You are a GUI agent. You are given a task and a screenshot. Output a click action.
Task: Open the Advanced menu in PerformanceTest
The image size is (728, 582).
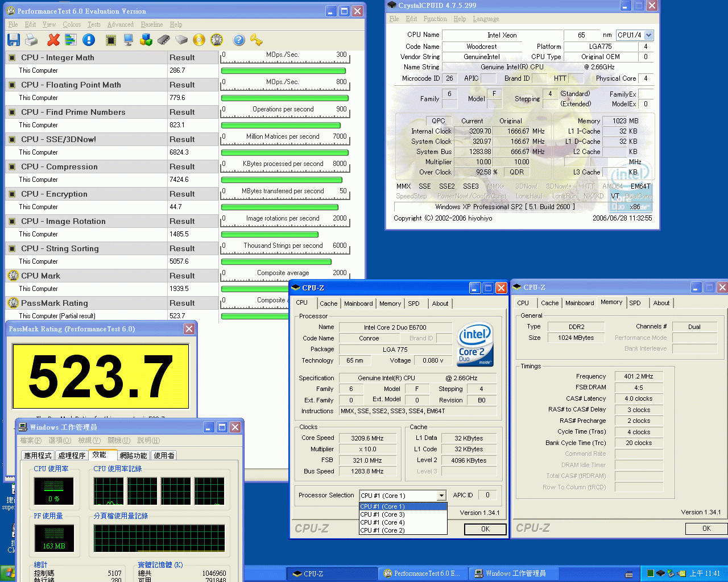(120, 24)
